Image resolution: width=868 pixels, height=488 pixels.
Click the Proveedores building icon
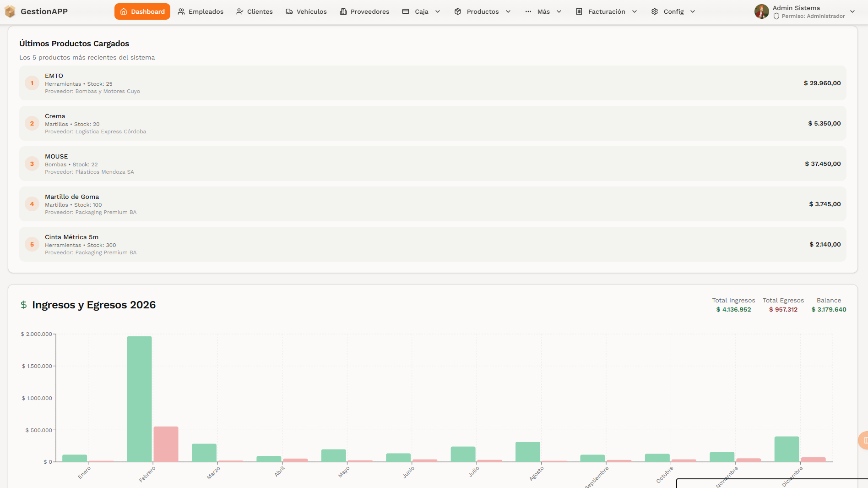(343, 11)
